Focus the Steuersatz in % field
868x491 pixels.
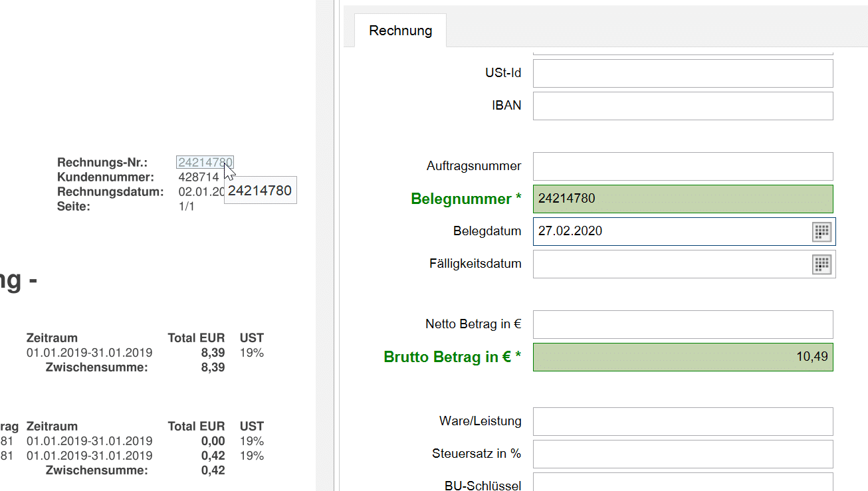pyautogui.click(x=683, y=454)
